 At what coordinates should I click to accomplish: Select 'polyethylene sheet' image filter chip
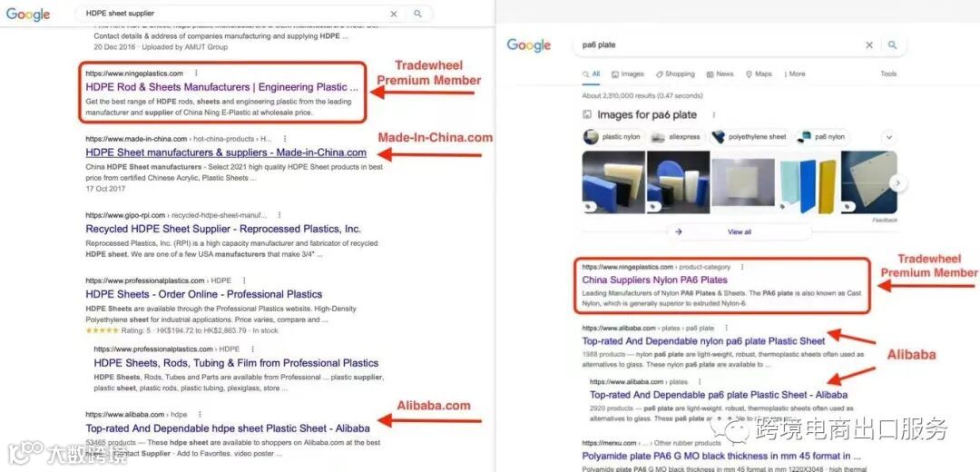[750, 137]
